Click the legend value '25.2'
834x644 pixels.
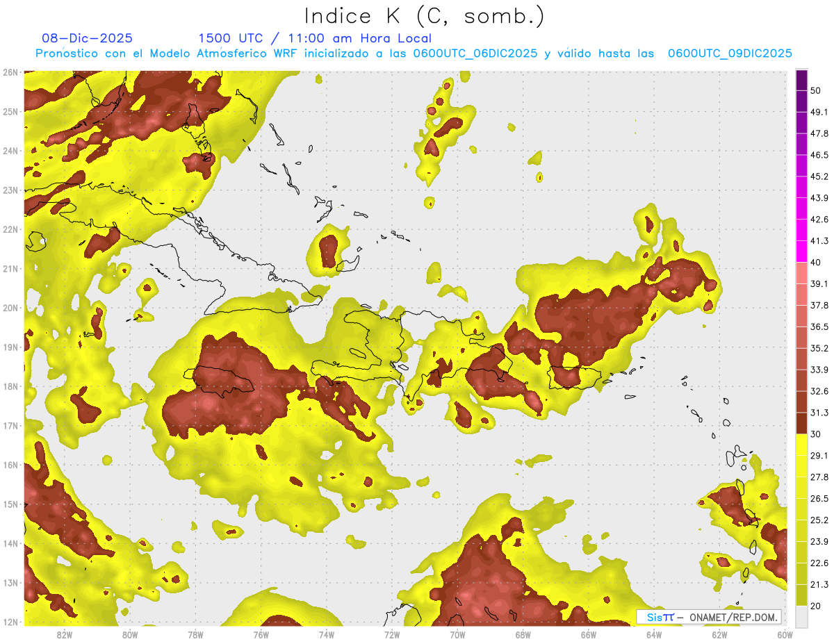[x=819, y=520]
